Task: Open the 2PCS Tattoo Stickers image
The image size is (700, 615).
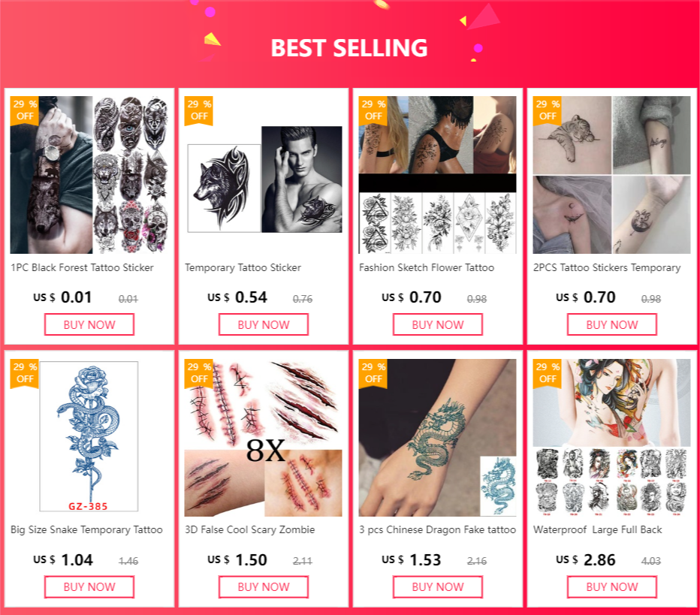Action: pos(611,175)
